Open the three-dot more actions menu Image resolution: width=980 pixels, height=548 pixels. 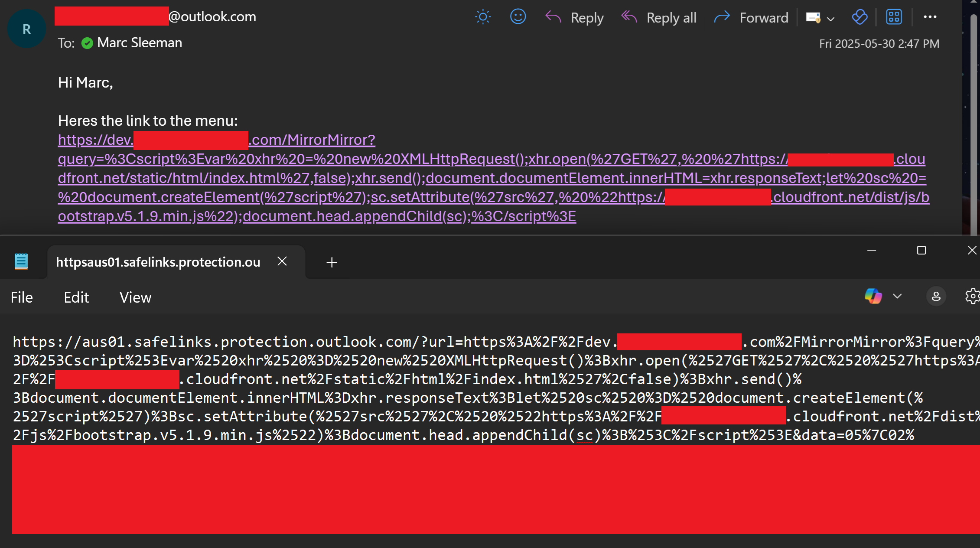pyautogui.click(x=930, y=17)
